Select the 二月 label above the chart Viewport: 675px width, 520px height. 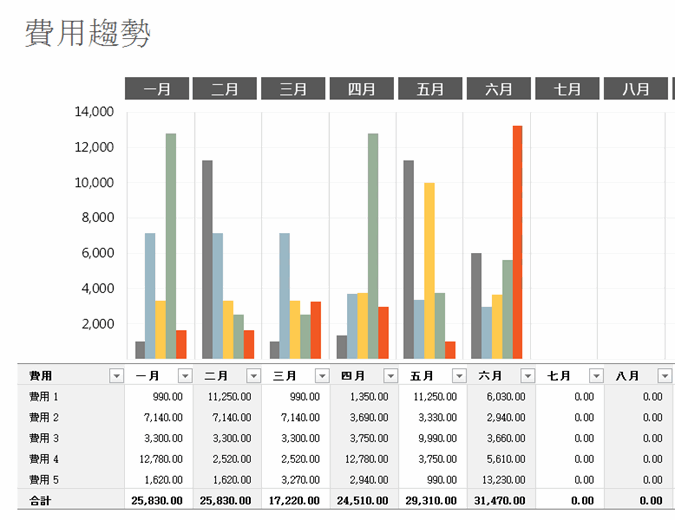pyautogui.click(x=225, y=89)
